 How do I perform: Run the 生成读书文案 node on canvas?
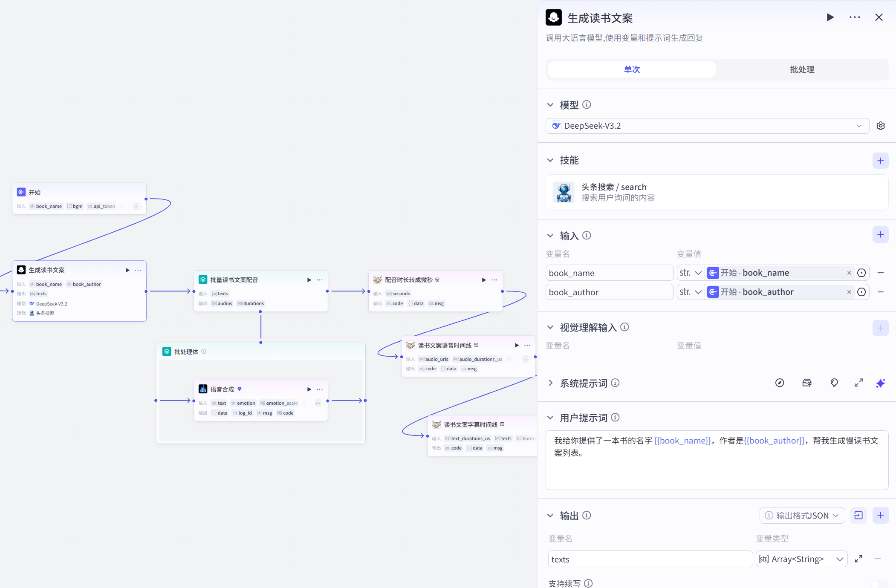127,270
